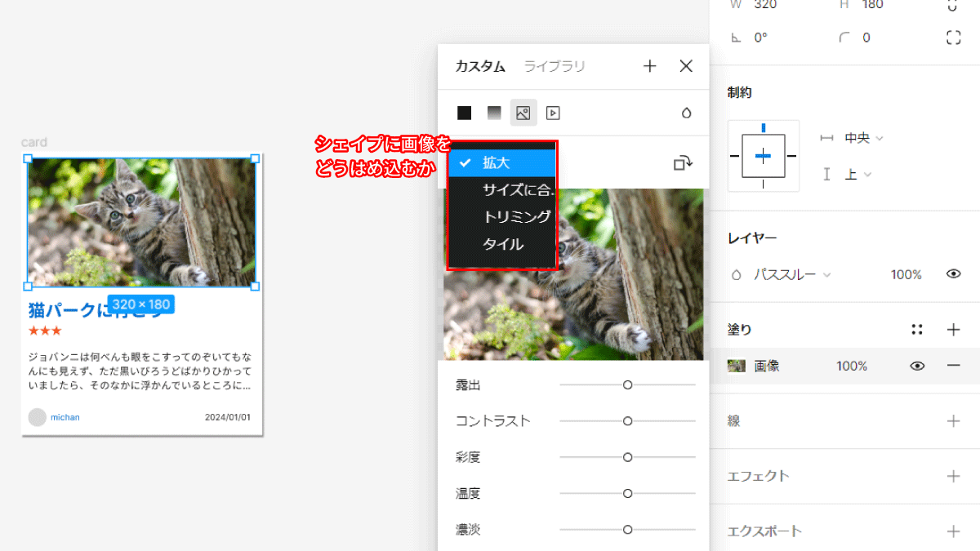
Task: Click the fill opacity 100% field
Action: 852,366
